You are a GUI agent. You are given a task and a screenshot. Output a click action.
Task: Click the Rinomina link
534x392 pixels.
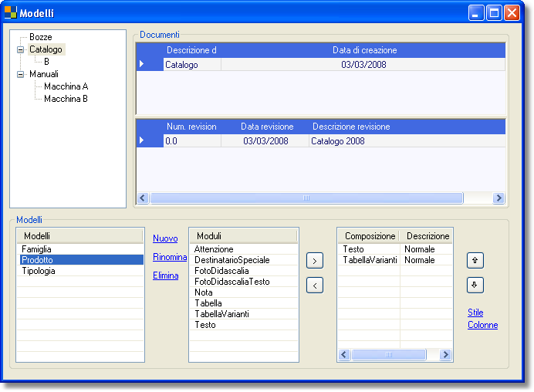pyautogui.click(x=170, y=257)
